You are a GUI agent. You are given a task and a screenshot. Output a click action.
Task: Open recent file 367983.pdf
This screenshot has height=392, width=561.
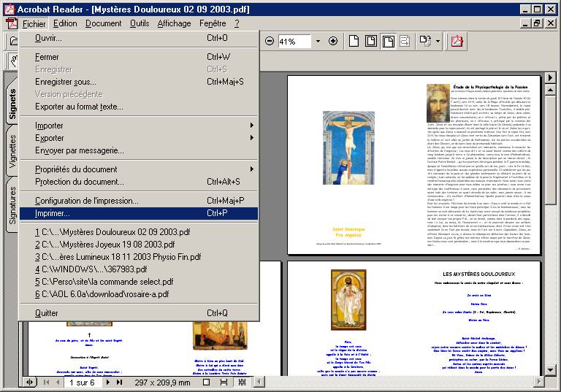pyautogui.click(x=139, y=269)
